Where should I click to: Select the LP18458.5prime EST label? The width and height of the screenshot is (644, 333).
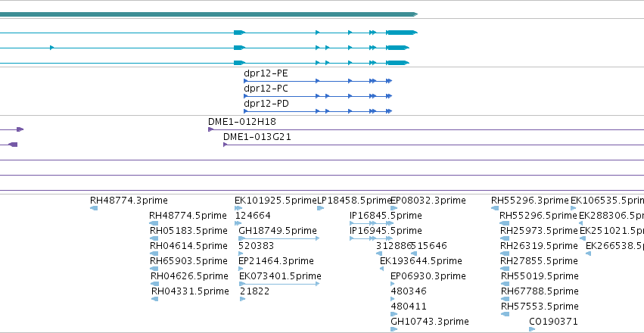click(x=354, y=201)
